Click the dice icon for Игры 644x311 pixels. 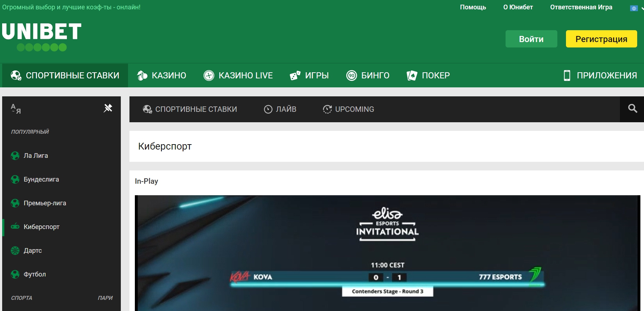click(295, 76)
